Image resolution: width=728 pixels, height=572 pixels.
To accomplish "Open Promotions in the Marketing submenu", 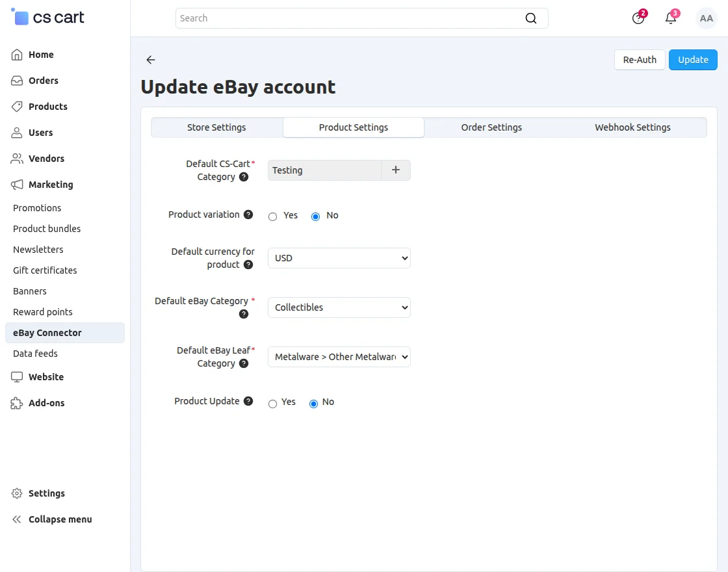I will [x=37, y=208].
